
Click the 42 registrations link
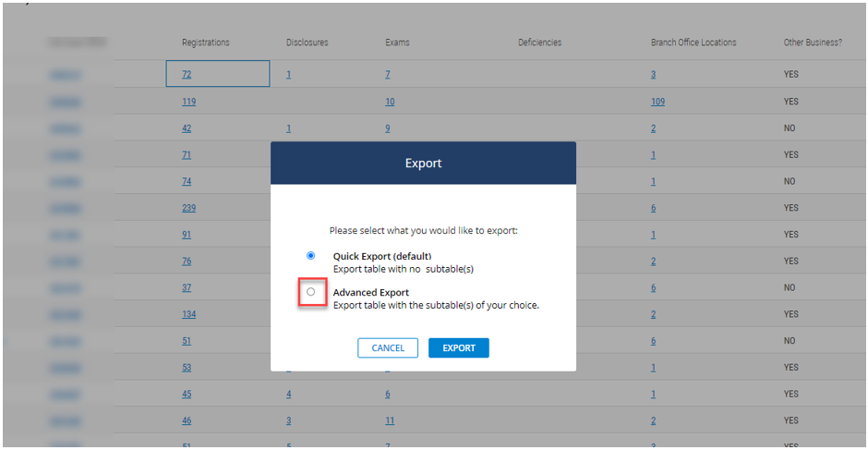click(187, 128)
